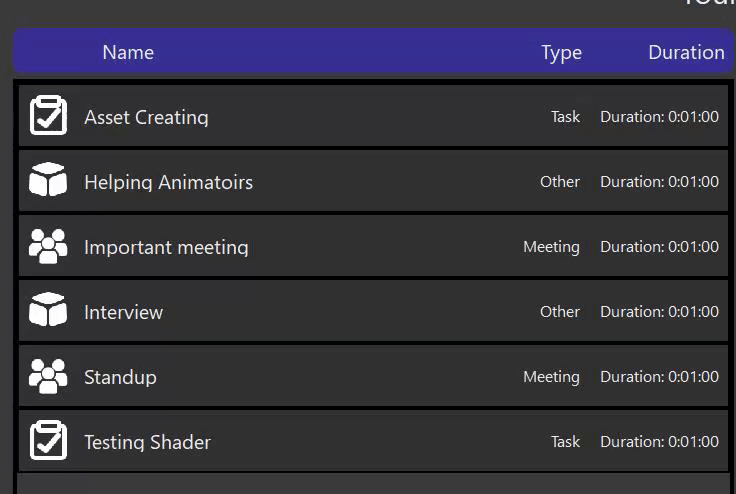
Task: Sort by the Duration column header
Action: coord(686,52)
